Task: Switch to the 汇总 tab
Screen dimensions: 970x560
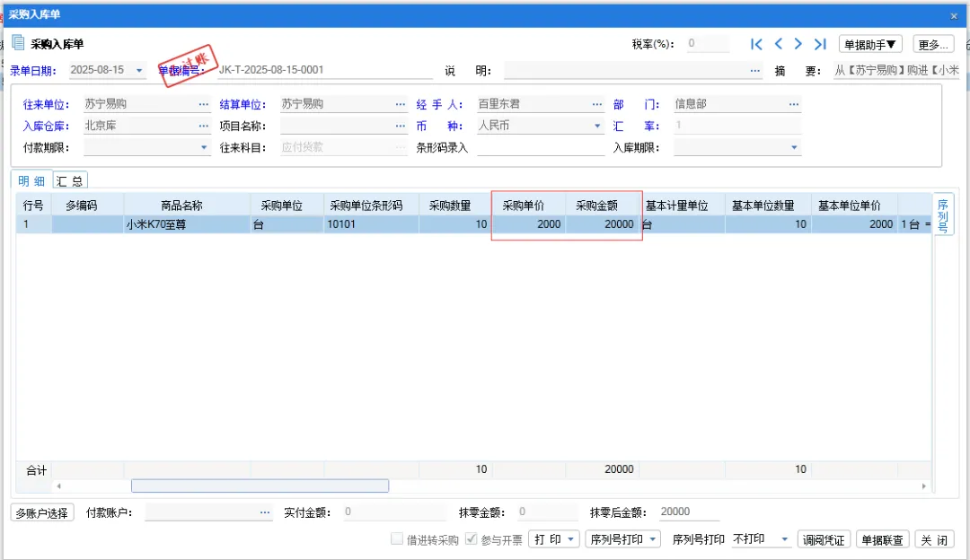Action: pyautogui.click(x=71, y=180)
